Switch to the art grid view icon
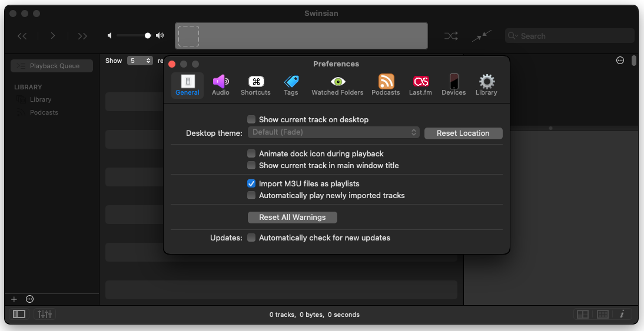The width and height of the screenshot is (644, 331). point(603,314)
